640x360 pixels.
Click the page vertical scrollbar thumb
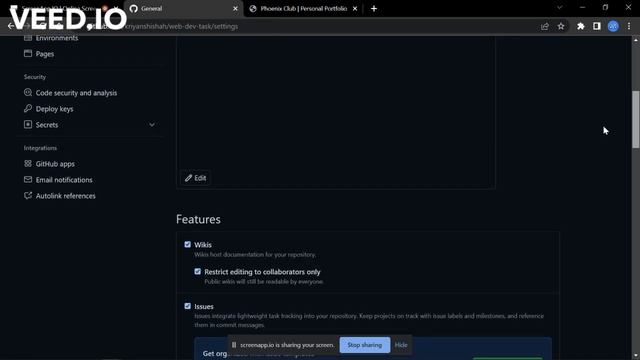(x=636, y=119)
